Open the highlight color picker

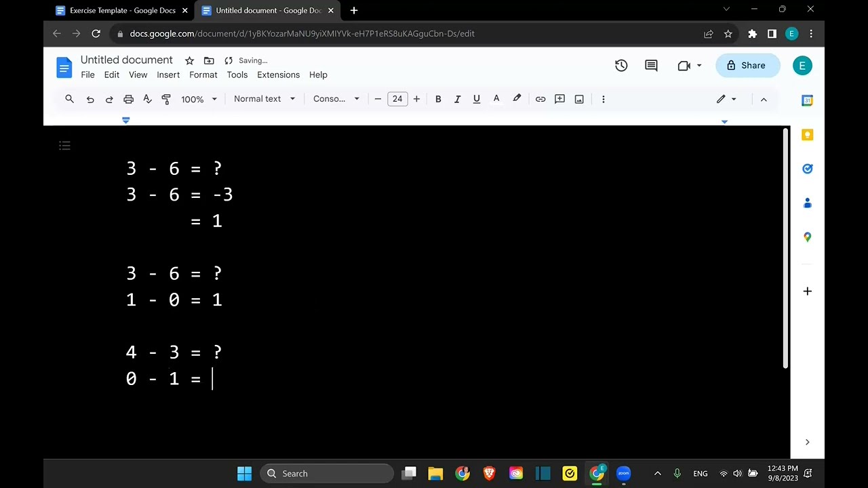click(517, 99)
